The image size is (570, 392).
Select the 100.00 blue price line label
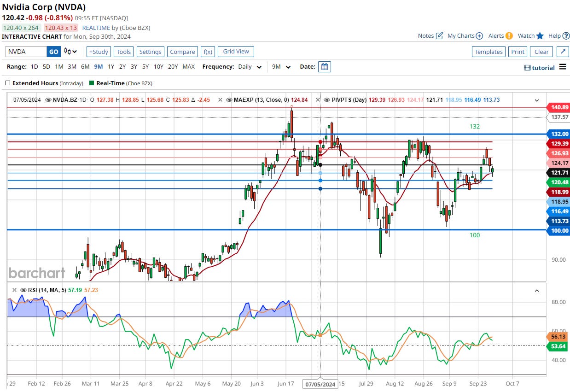tap(558, 230)
